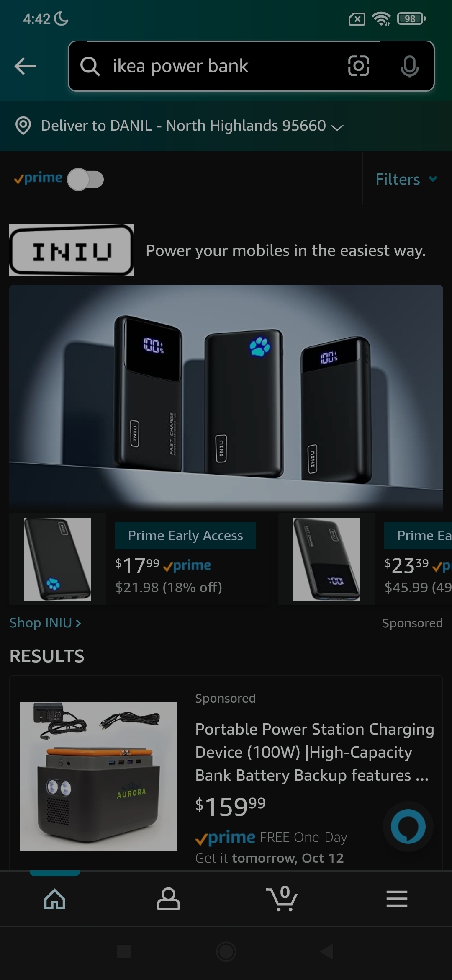Open the hamburger menu icon
452x980 pixels.
coord(397,899)
